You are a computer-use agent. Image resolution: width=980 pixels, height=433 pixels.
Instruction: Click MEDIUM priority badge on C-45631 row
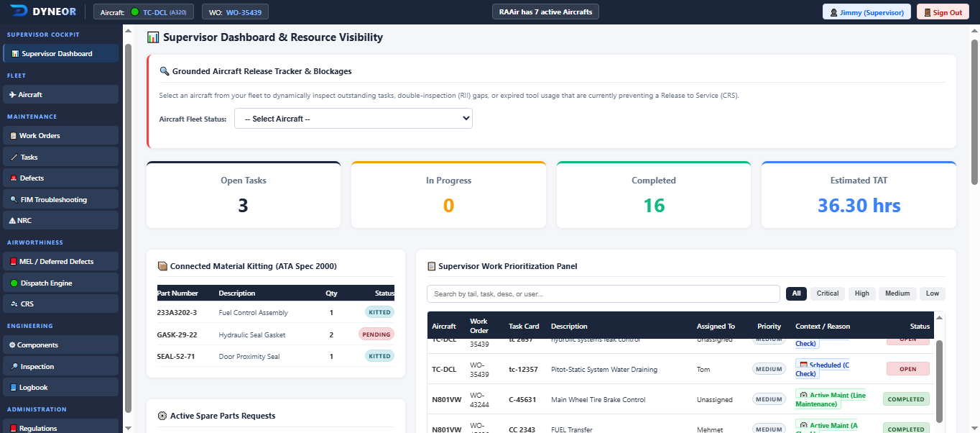click(769, 399)
